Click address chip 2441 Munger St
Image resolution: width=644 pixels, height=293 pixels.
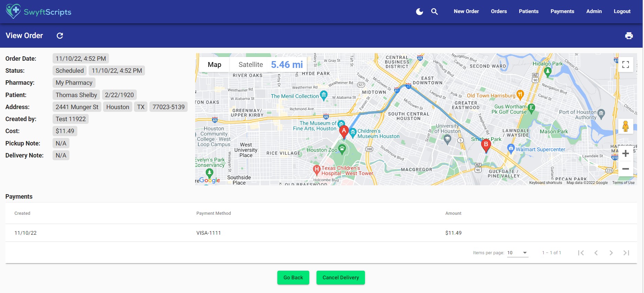pos(77,107)
